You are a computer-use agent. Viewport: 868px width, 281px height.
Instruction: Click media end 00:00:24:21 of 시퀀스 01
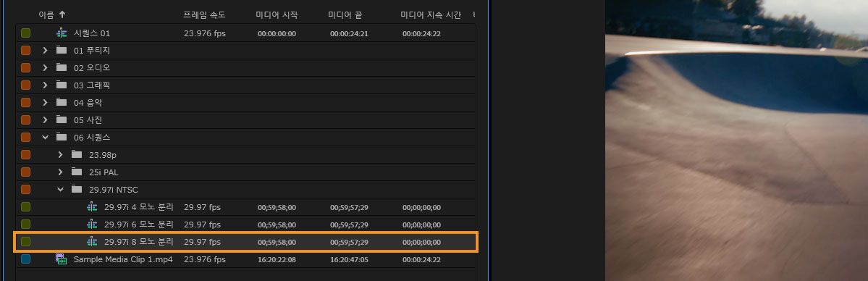(350, 34)
